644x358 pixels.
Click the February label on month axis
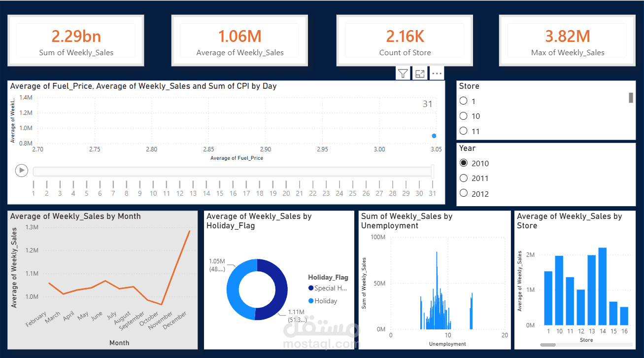(36, 319)
